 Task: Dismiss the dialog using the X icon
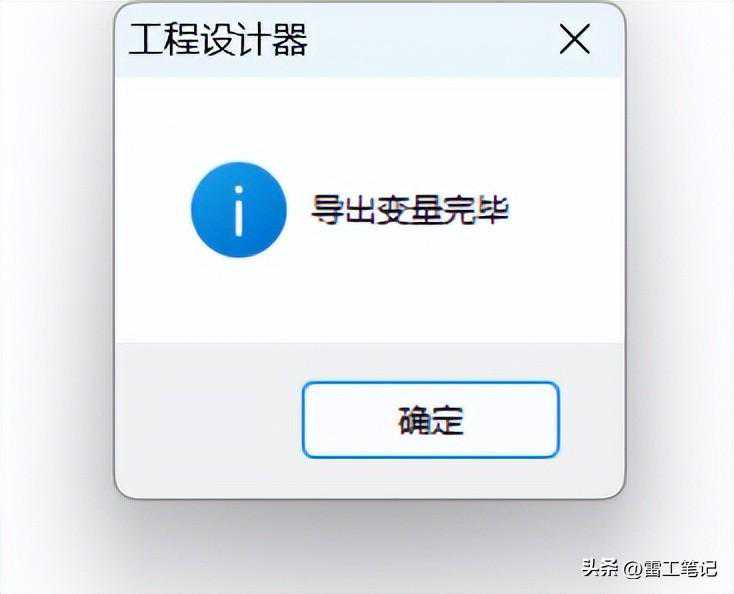pos(574,39)
